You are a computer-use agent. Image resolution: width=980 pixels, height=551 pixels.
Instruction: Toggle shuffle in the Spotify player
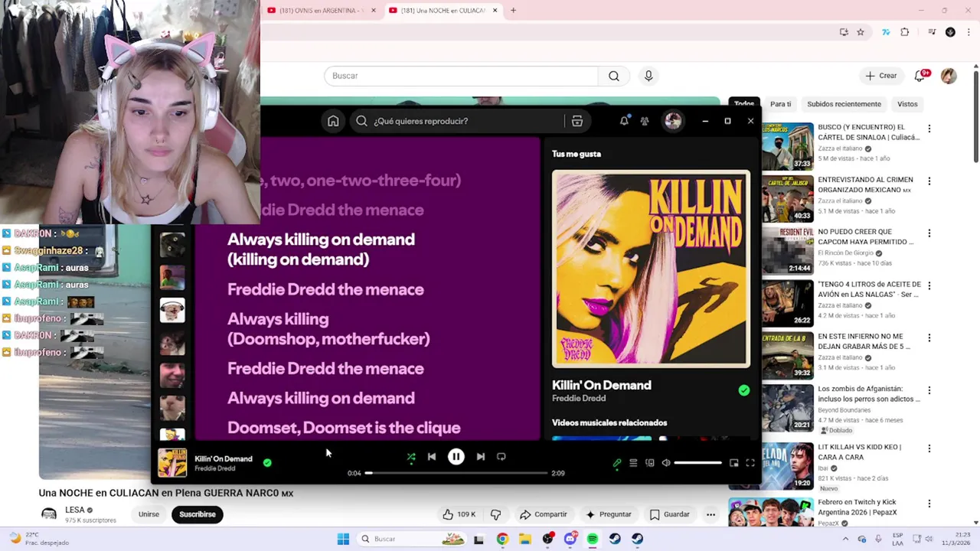[x=411, y=457]
